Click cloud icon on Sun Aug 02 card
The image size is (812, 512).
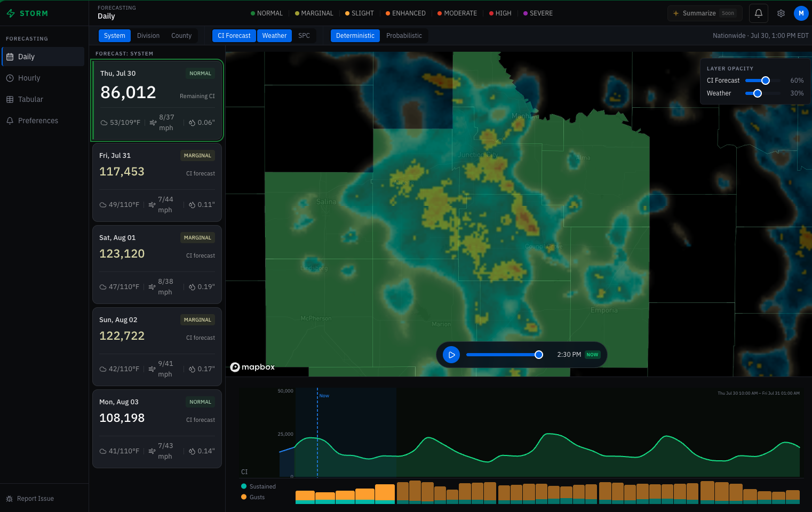[103, 369]
